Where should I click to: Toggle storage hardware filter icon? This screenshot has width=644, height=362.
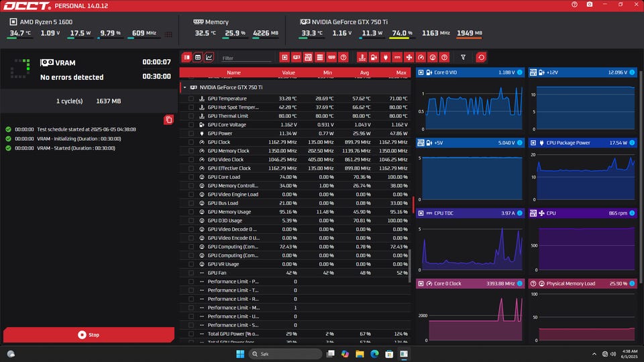tap(320, 58)
